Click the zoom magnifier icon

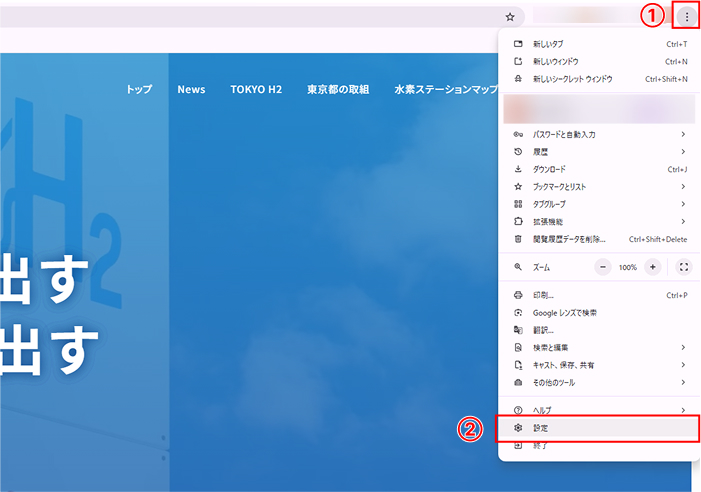[x=518, y=267]
